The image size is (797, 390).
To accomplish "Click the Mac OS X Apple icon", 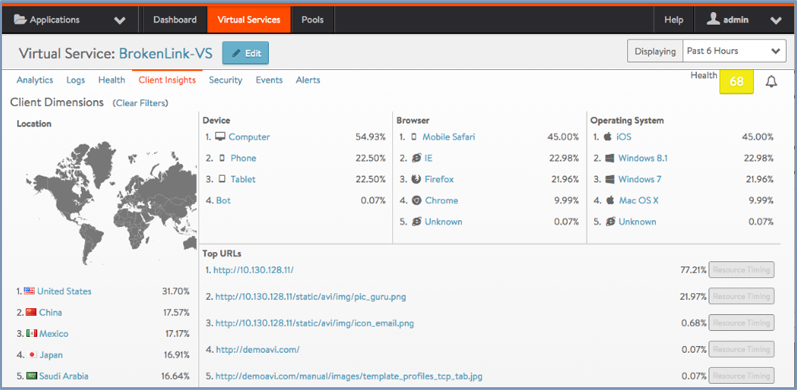I will (610, 200).
